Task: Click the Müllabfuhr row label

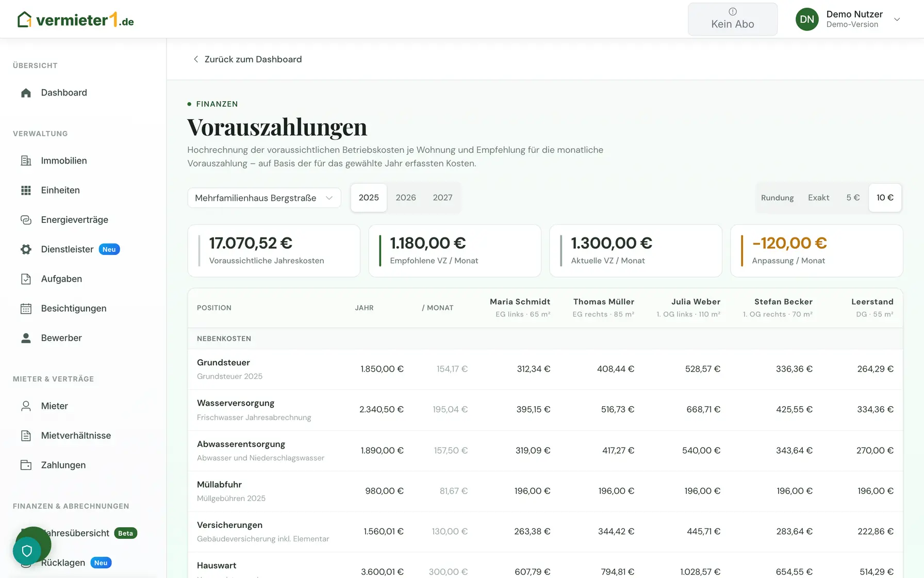Action: click(219, 485)
